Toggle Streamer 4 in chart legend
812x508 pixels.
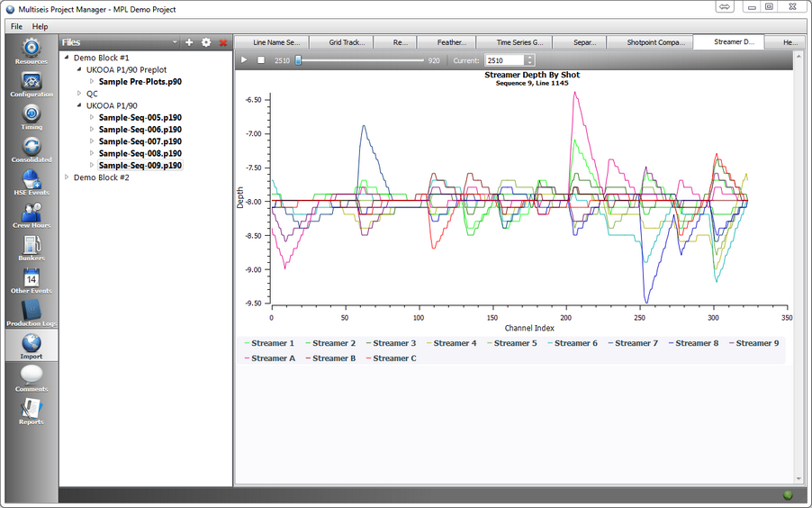point(452,343)
